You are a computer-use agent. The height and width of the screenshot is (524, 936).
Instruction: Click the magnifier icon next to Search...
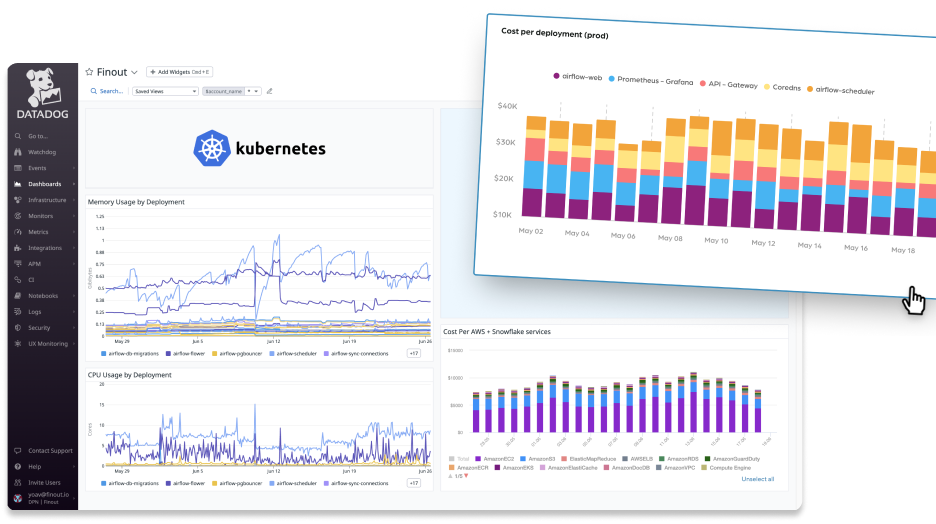coord(94,91)
